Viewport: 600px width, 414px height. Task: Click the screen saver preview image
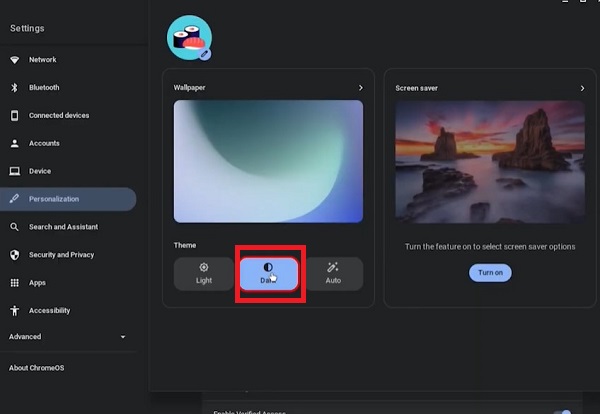(490, 162)
